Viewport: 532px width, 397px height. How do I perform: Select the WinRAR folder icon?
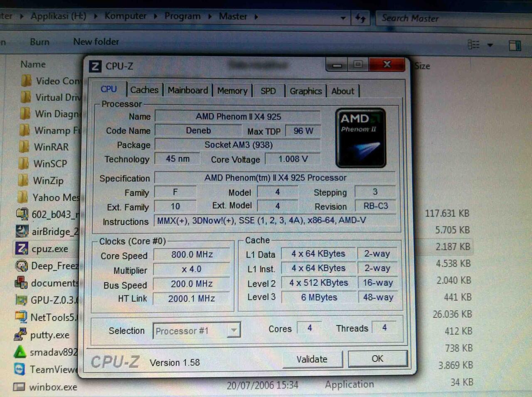25,147
